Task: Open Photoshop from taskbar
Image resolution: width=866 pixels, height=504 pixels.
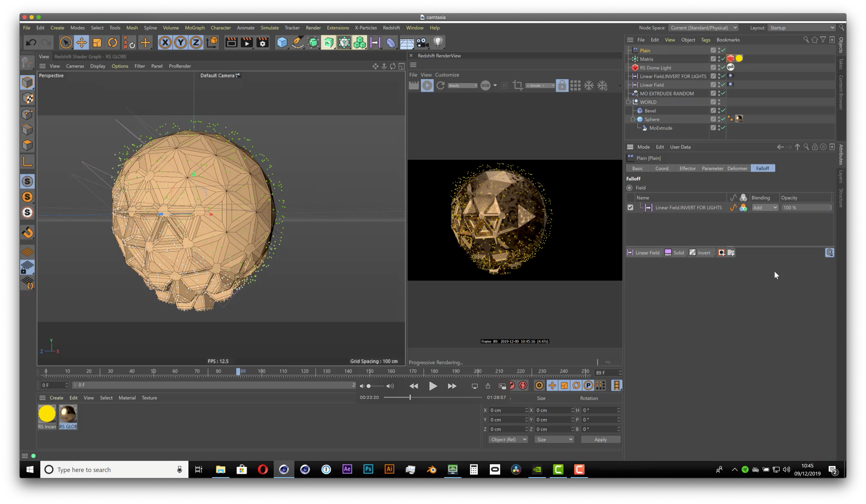Action: click(x=368, y=469)
